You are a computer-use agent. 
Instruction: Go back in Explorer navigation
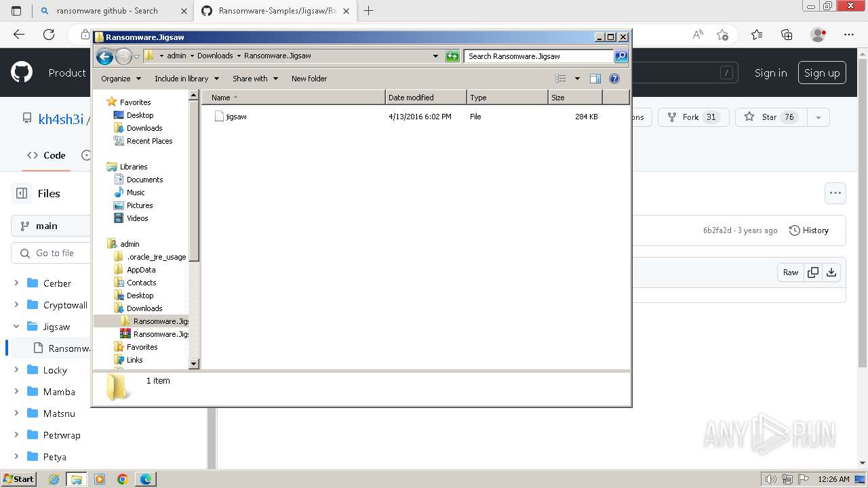pyautogui.click(x=104, y=56)
